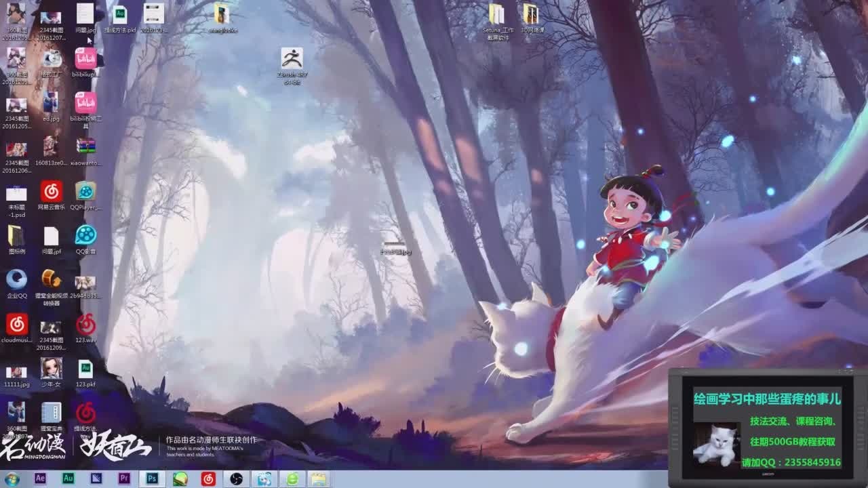868x488 pixels.
Task: Select the QQ影音 desktop shortcut
Action: [x=85, y=236]
